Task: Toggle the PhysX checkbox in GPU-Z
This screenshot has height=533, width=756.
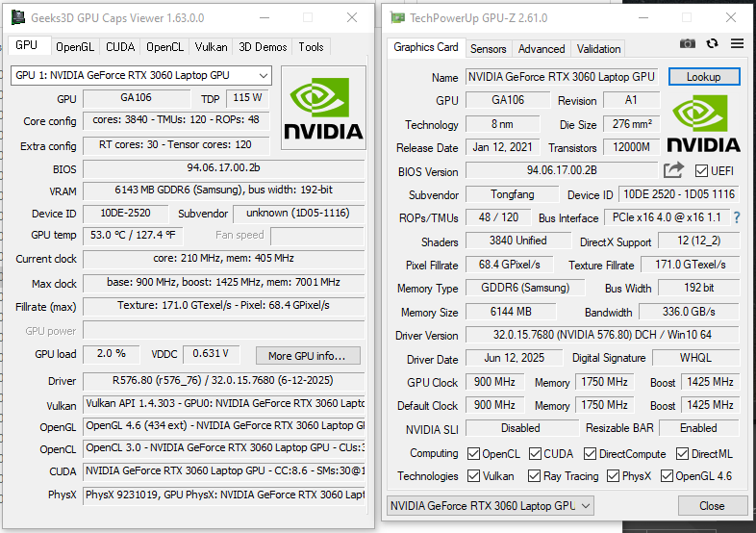Action: [x=613, y=476]
